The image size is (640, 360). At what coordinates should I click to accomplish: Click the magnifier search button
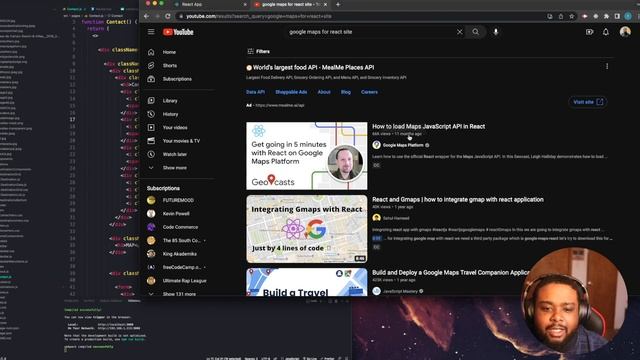coord(476,32)
